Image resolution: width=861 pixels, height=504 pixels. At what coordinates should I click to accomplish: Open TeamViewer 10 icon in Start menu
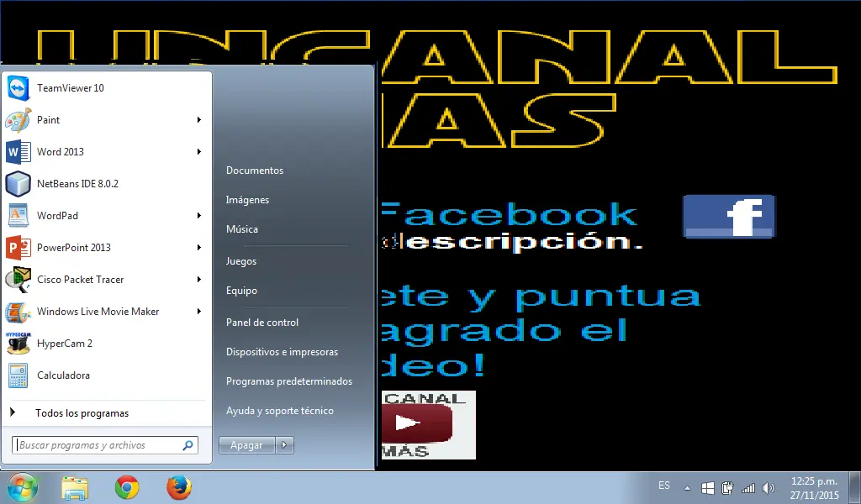(18, 87)
